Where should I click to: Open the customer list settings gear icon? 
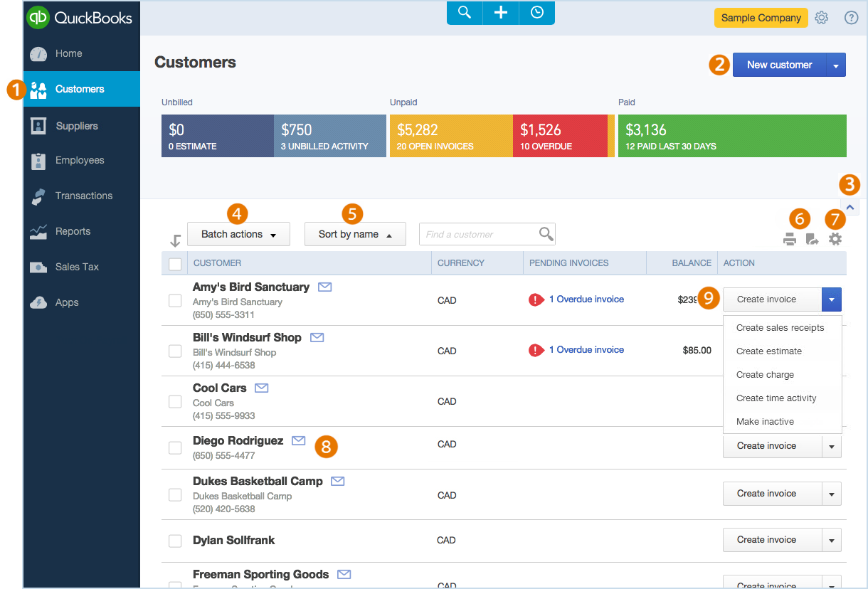[x=835, y=240]
